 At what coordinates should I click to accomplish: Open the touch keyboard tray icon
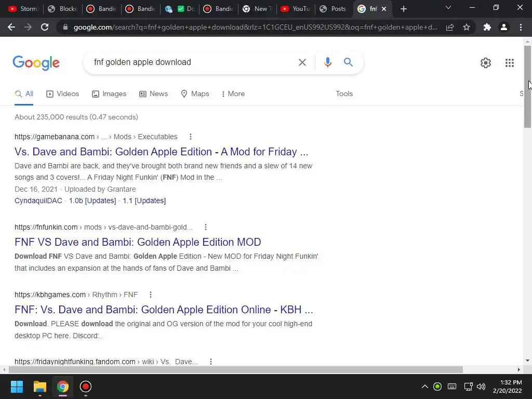452,387
